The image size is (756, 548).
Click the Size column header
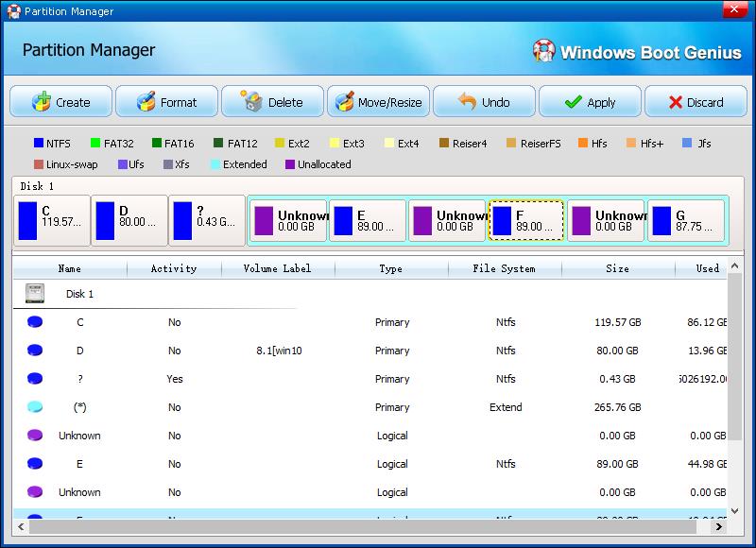(617, 268)
